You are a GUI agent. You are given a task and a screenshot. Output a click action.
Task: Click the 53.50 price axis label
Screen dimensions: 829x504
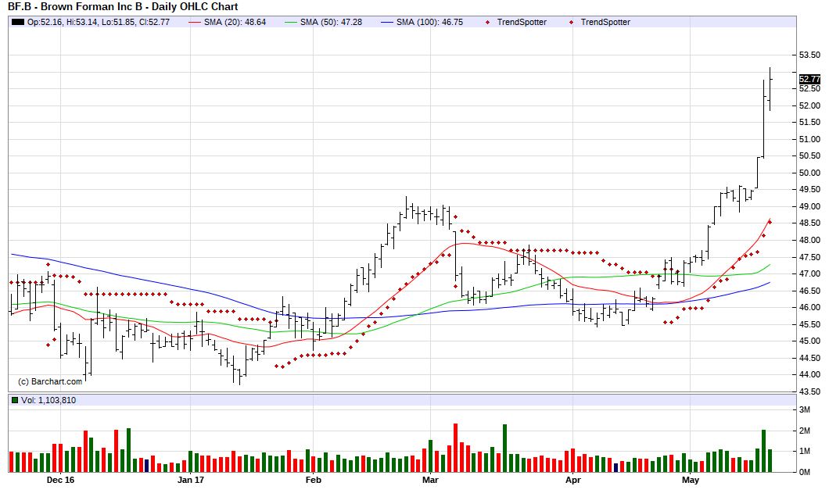coord(809,55)
